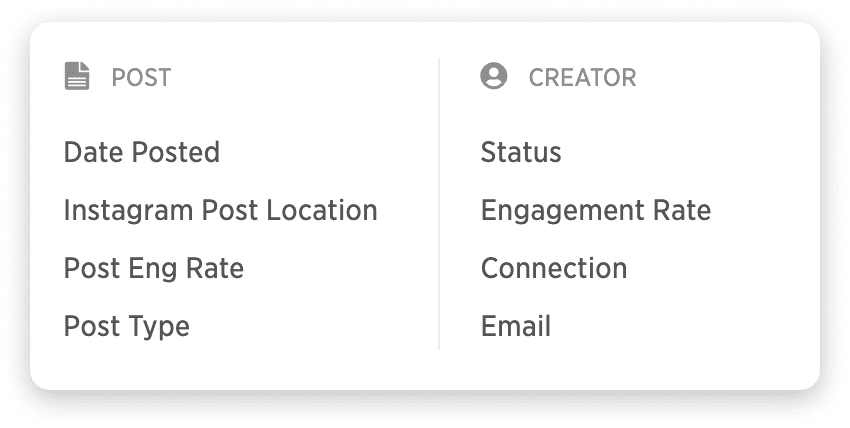Screen dimensions: 850x428
Task: Click the word Engagement in Creator list
Action: (x=563, y=211)
